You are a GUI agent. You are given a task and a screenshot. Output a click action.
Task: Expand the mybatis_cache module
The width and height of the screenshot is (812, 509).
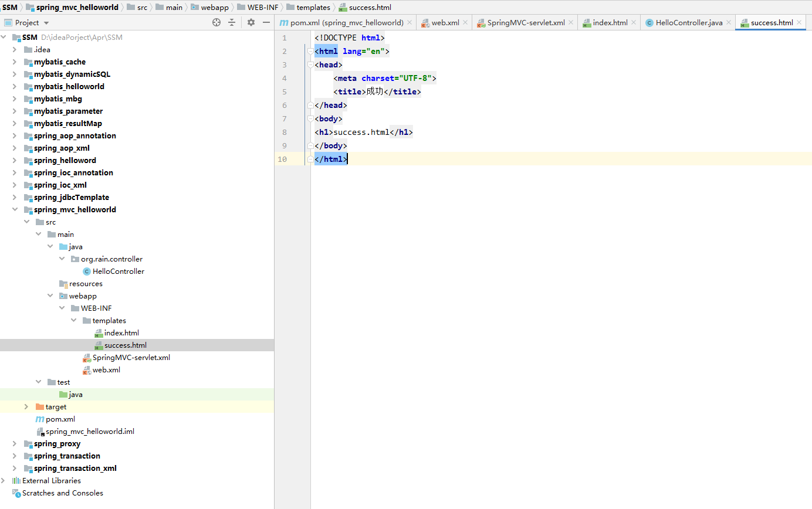(15, 62)
